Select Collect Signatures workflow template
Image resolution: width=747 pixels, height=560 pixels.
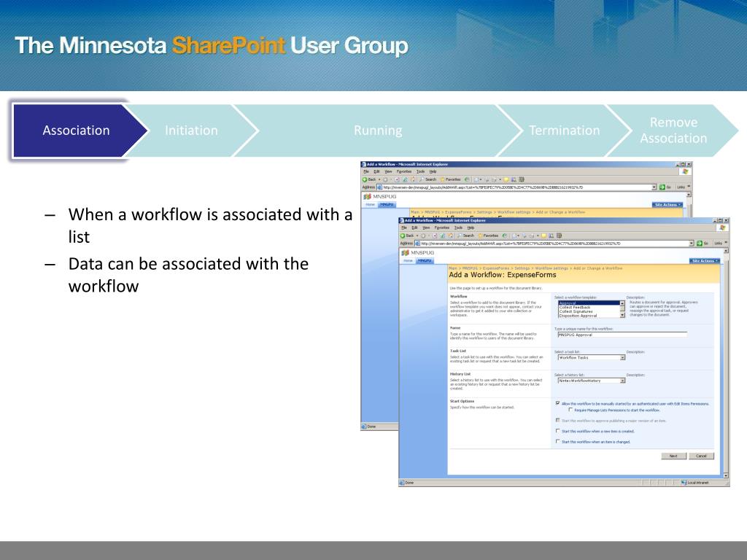[x=589, y=311]
